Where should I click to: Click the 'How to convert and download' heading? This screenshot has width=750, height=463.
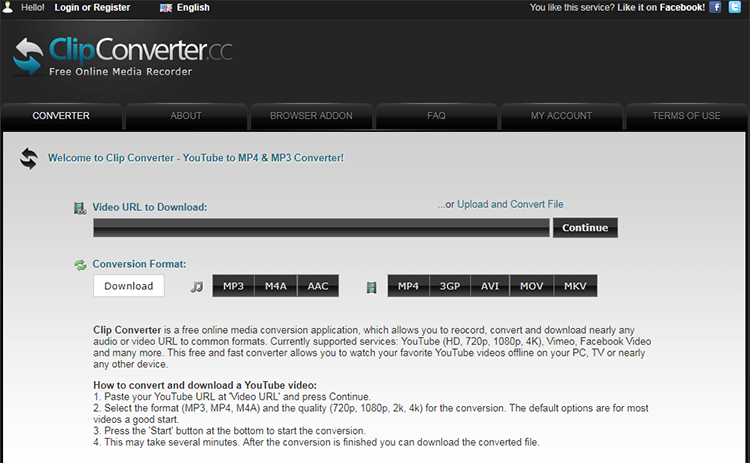205,385
